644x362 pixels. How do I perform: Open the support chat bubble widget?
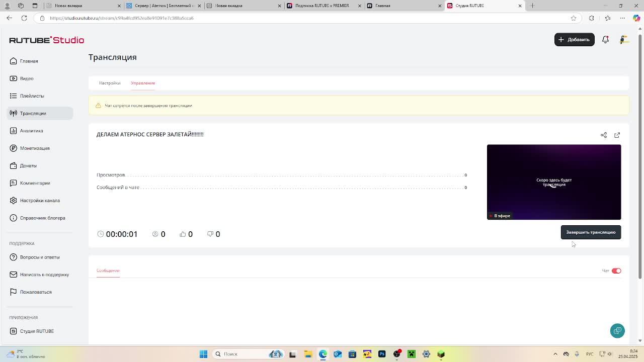[x=617, y=331]
